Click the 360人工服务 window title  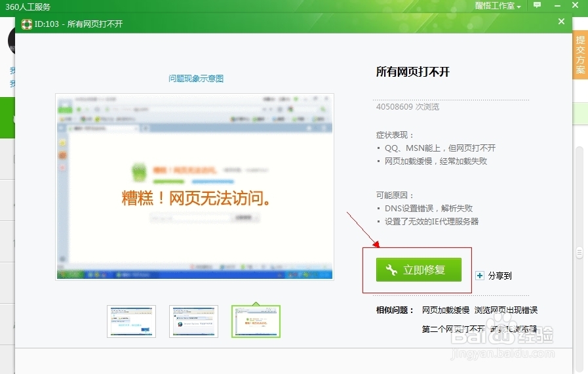tap(28, 7)
